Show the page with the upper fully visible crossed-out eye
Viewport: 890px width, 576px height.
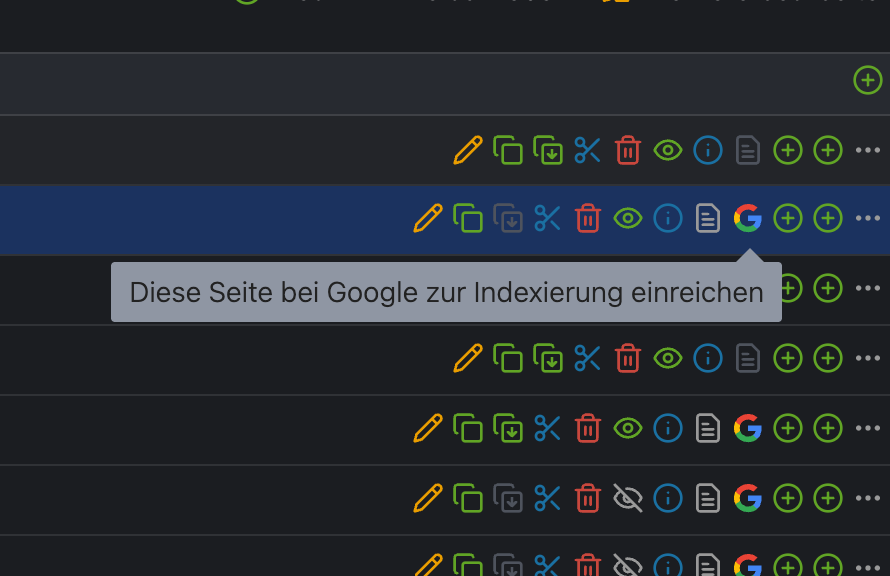(x=628, y=497)
